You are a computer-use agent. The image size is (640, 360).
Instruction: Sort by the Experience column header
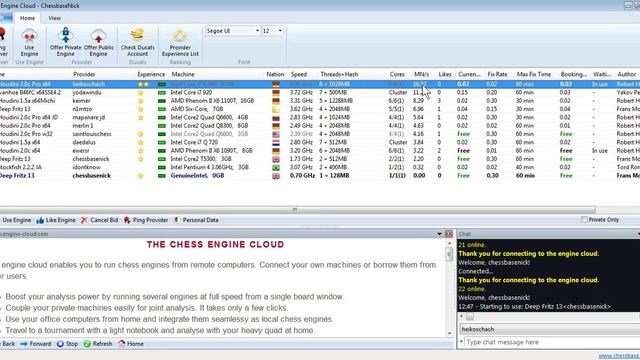pyautogui.click(x=151, y=74)
